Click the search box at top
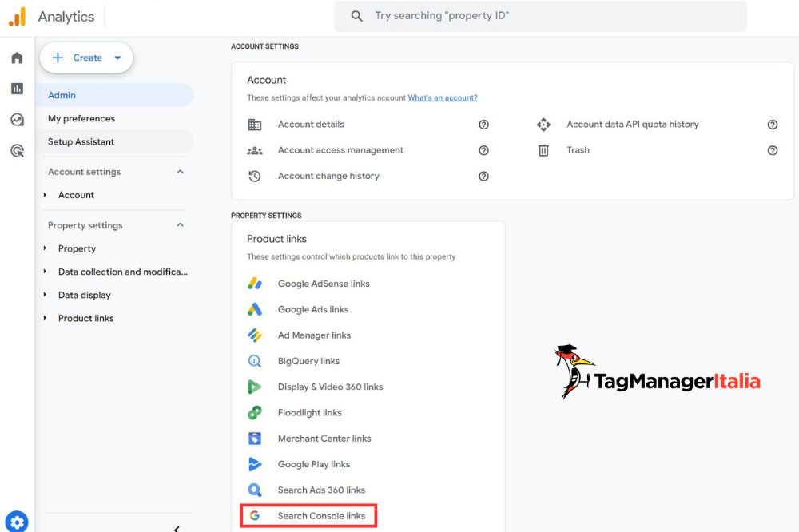This screenshot has height=532, width=799. coord(540,16)
